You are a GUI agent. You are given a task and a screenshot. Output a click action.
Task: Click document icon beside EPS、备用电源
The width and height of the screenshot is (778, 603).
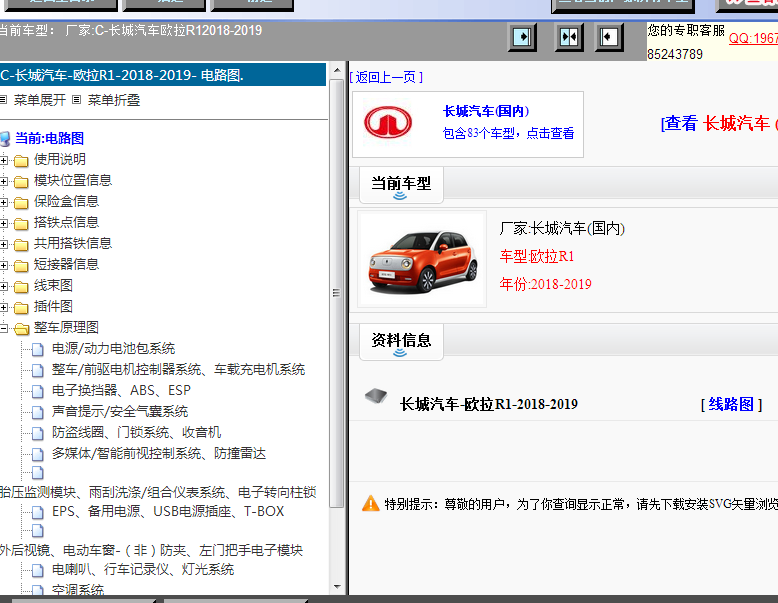click(x=38, y=512)
